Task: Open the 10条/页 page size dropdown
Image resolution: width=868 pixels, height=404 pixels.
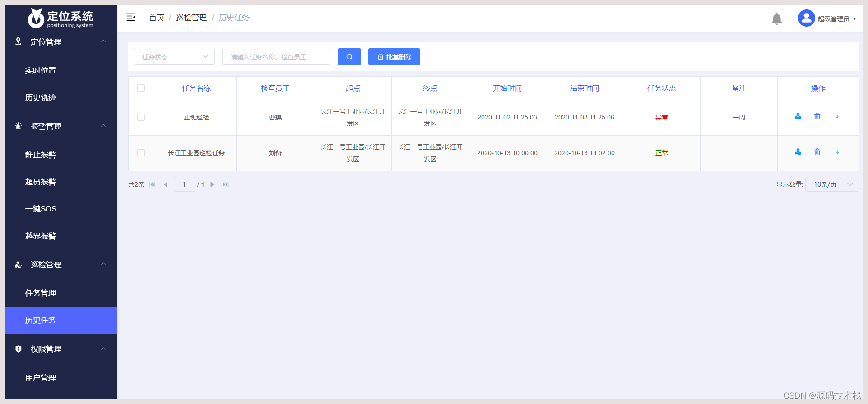Action: pos(832,184)
